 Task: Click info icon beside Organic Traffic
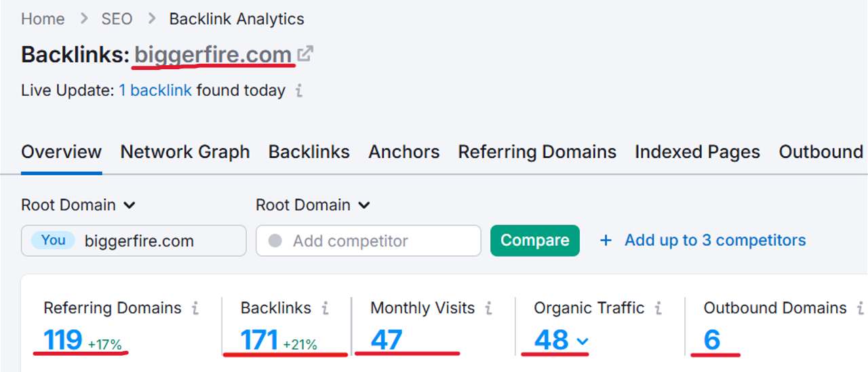[x=658, y=308]
